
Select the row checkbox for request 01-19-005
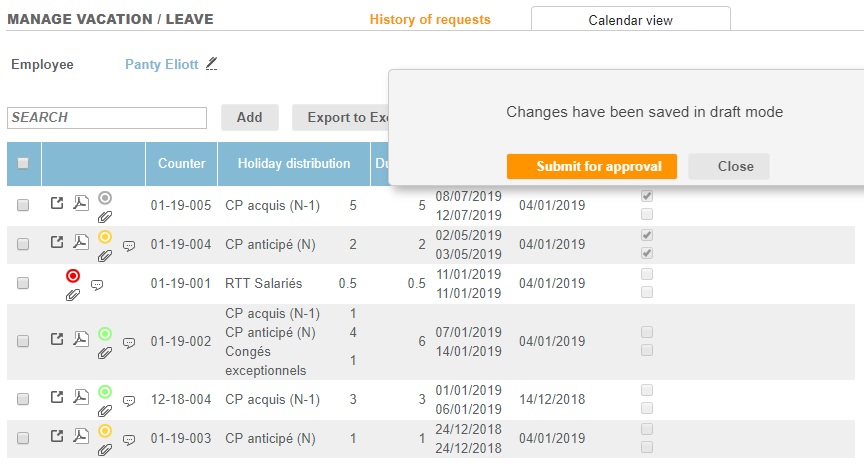(23, 205)
